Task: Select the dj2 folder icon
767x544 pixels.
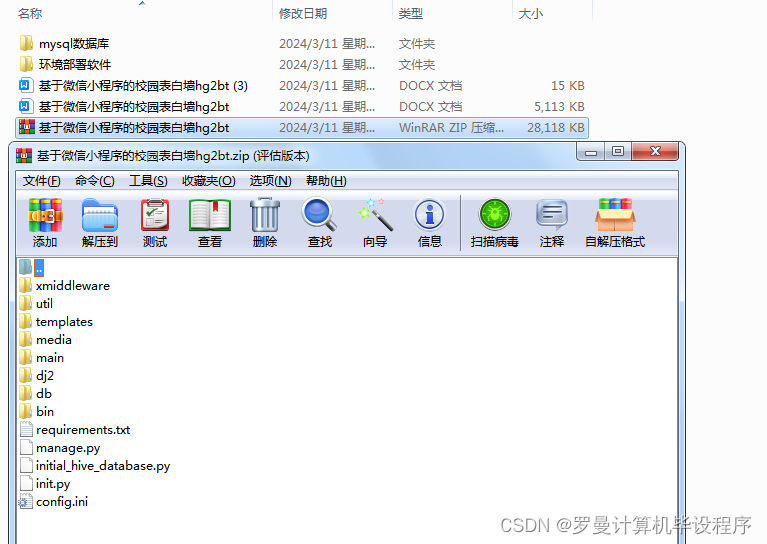Action: pos(26,375)
